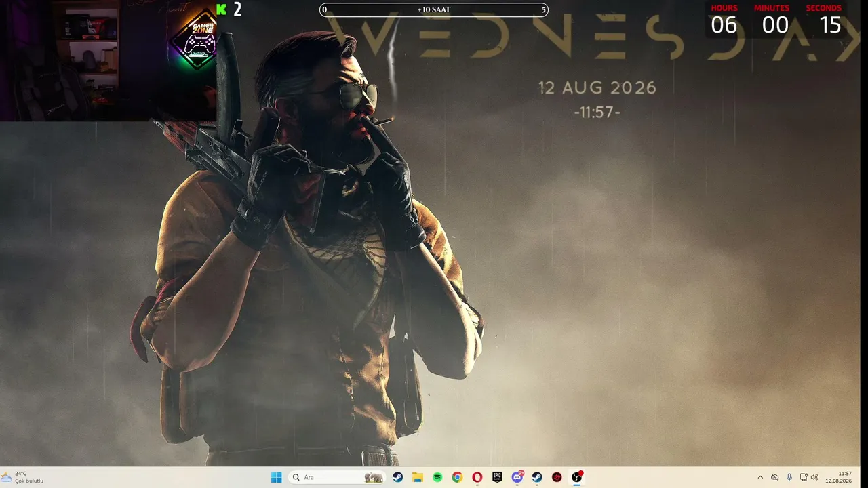Launch Spotify from the taskbar
The image size is (868, 488).
tap(437, 477)
